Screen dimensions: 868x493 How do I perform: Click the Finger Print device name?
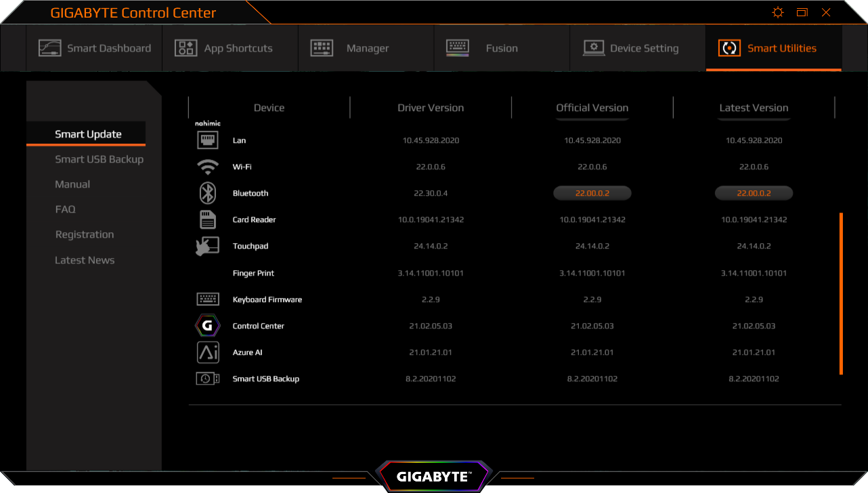(253, 273)
